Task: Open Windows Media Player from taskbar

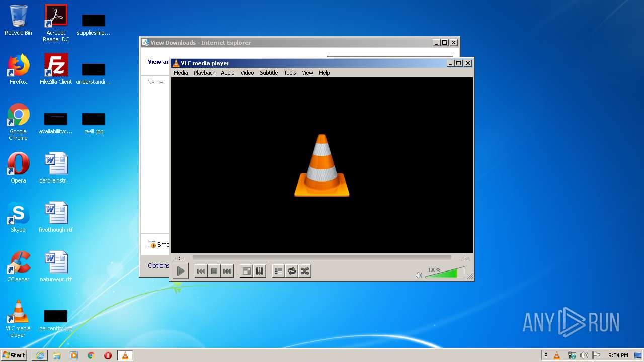Action: [74, 355]
